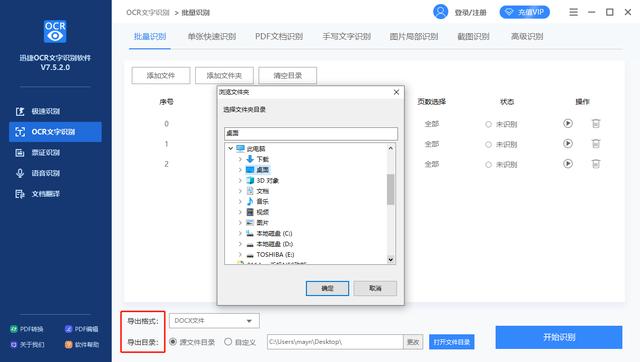Click the 添加文件 button
640x362 pixels.
(161, 76)
